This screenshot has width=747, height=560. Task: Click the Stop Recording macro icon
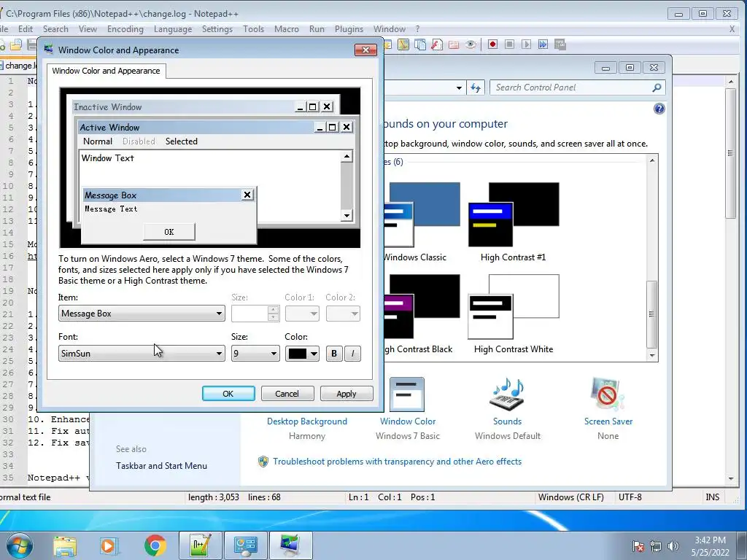point(509,44)
